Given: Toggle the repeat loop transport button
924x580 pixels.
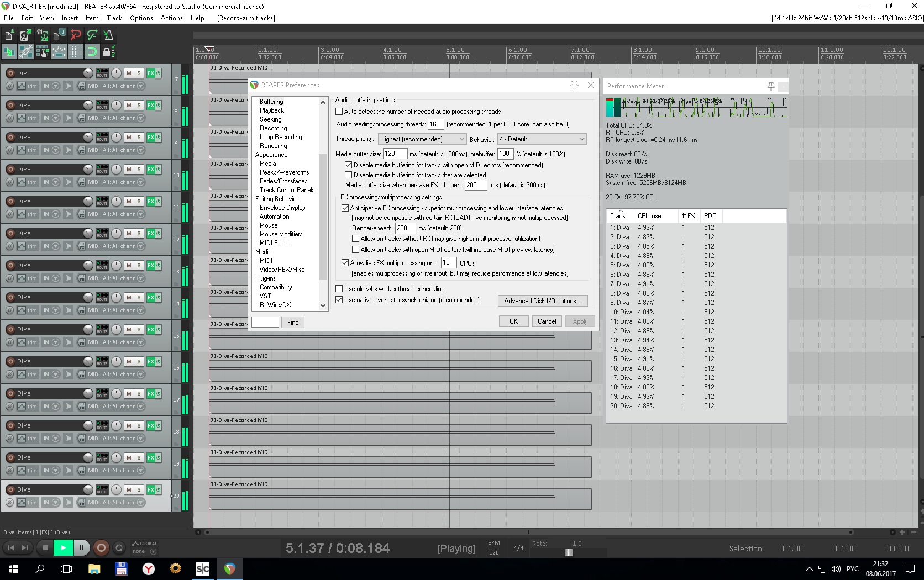Looking at the screenshot, I should (x=119, y=548).
